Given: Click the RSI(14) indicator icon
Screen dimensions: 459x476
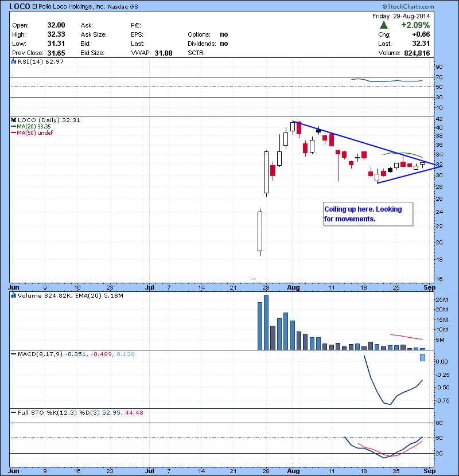Looking at the screenshot, I should coord(13,61).
